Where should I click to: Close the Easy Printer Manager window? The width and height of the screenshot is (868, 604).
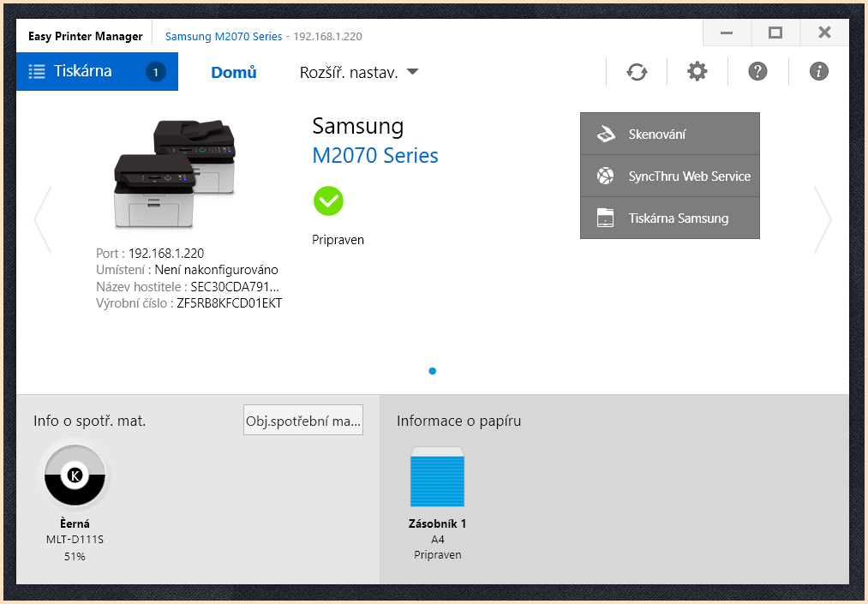824,33
